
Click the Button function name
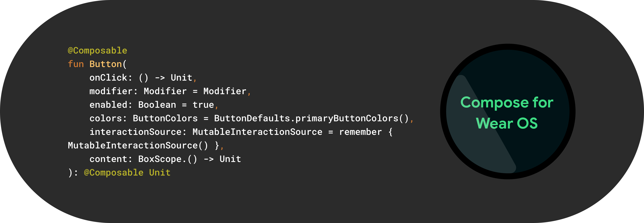pyautogui.click(x=105, y=64)
